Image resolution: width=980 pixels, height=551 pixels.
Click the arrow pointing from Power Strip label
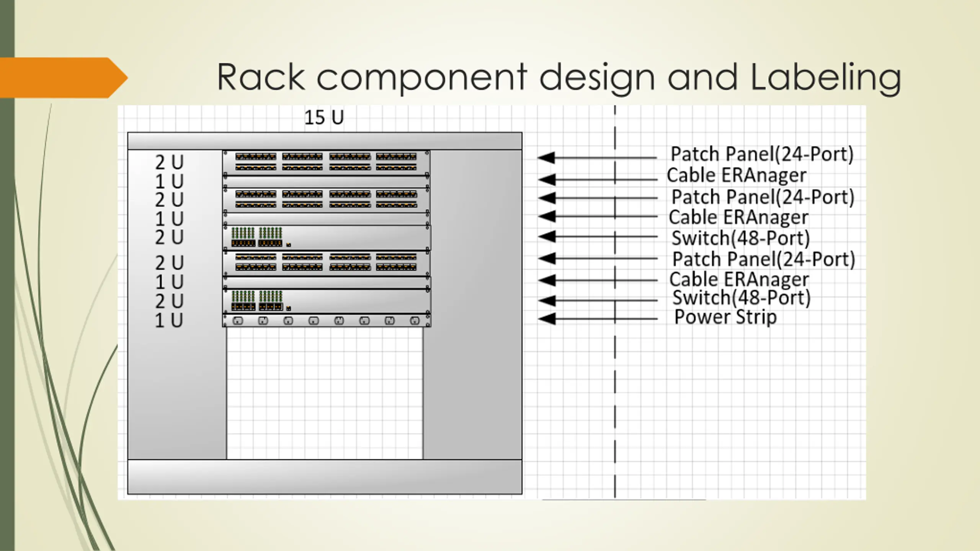(597, 319)
